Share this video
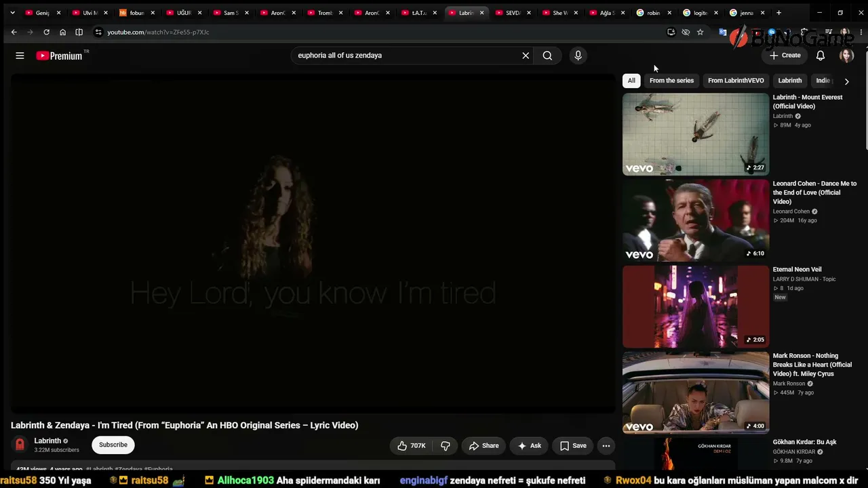 pos(484,445)
